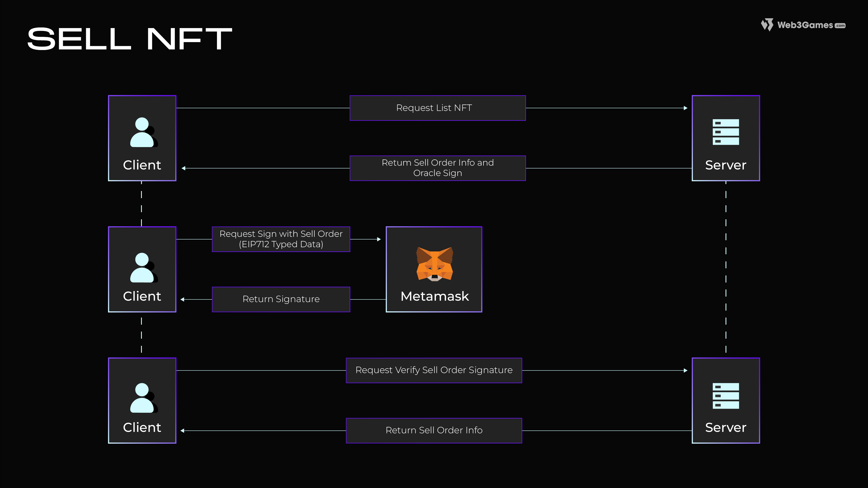Click the Web3Games brand text
This screenshot has height=488, width=868.
click(x=805, y=25)
